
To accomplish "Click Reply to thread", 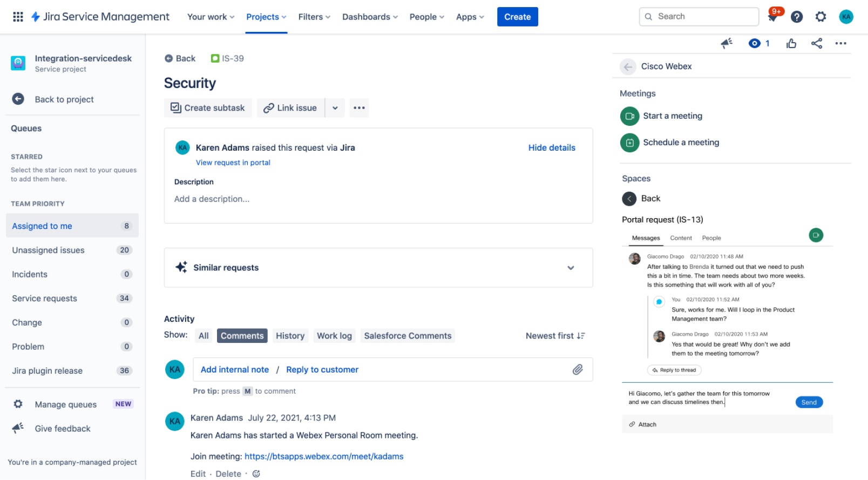I will [674, 370].
